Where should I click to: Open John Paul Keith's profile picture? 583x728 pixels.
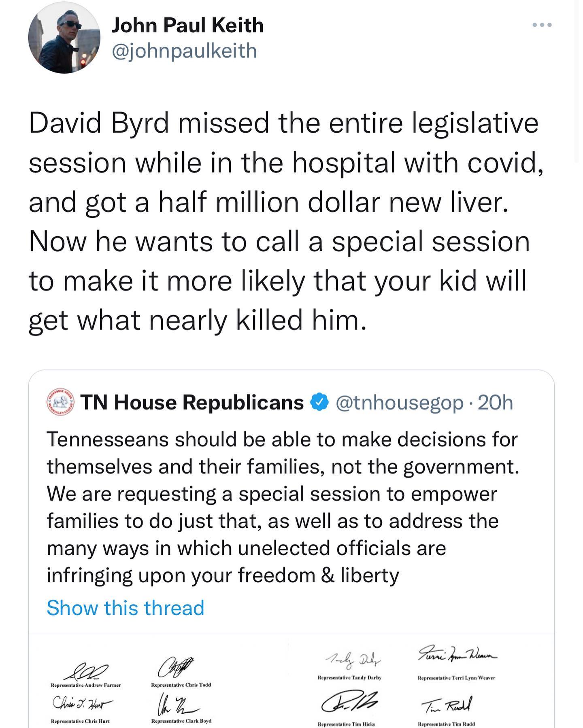64,37
